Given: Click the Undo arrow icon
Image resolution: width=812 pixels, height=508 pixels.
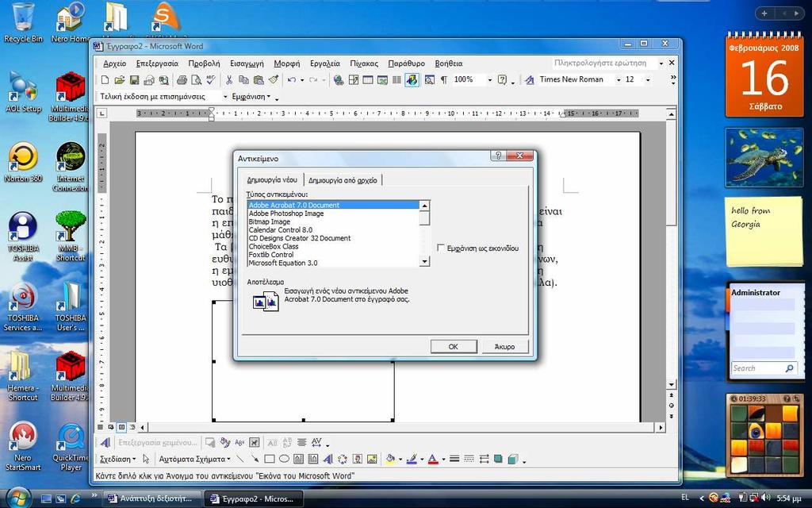Looking at the screenshot, I should click(x=292, y=80).
